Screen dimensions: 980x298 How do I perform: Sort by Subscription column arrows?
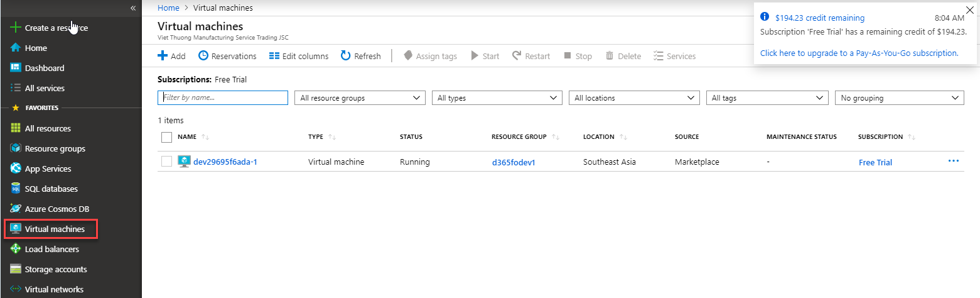(x=912, y=137)
